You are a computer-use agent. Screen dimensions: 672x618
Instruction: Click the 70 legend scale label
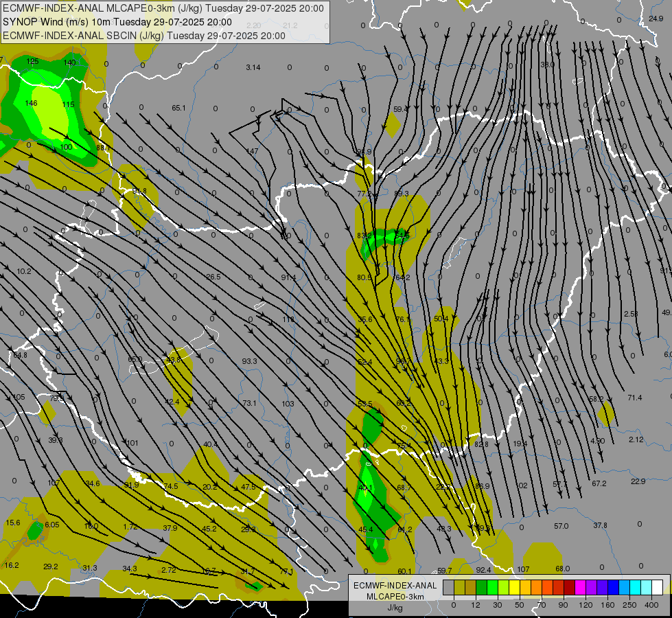(542, 605)
